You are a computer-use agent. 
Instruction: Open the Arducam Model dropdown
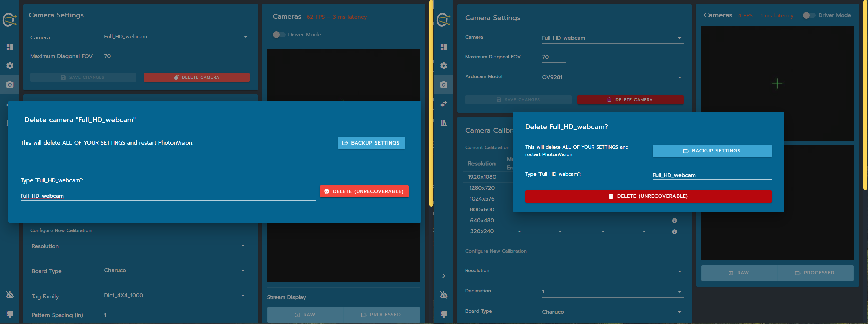coord(612,77)
